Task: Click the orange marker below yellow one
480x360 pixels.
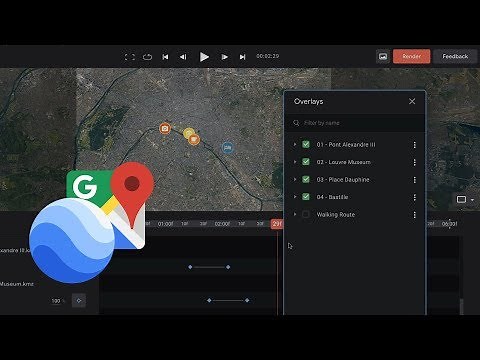Action: [x=194, y=140]
